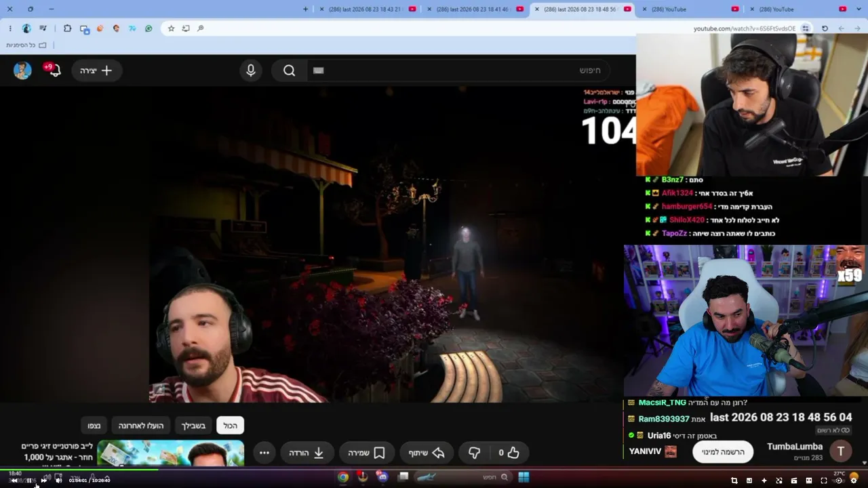Select the 'בשבילך' filter chip
868x488 pixels.
click(193, 426)
